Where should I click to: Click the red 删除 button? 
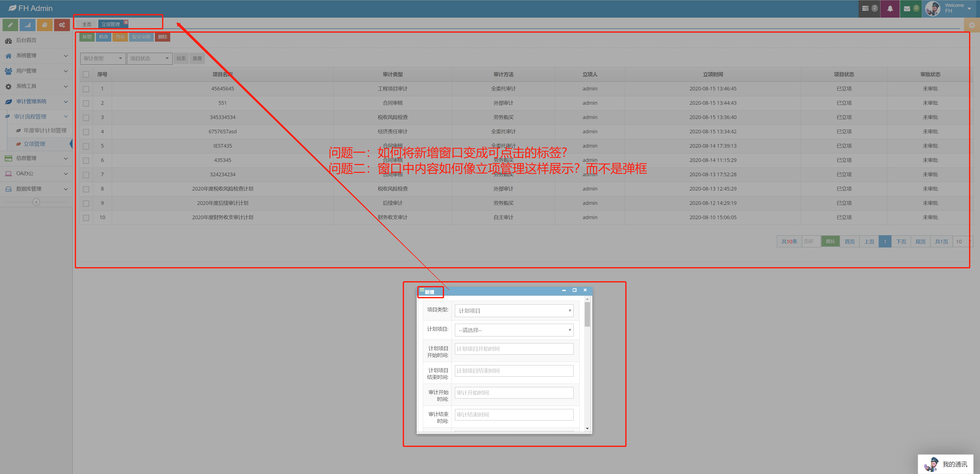[x=163, y=37]
